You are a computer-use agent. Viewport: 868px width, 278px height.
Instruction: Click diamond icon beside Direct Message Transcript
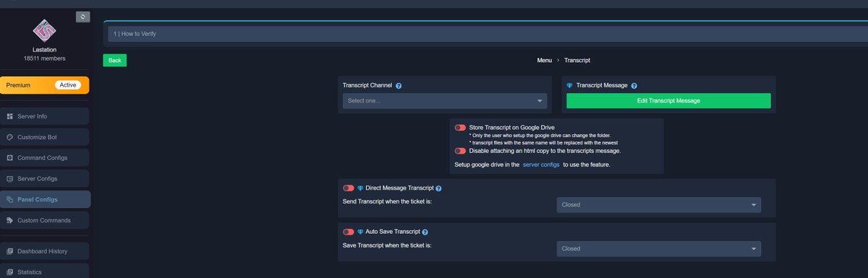pos(360,188)
